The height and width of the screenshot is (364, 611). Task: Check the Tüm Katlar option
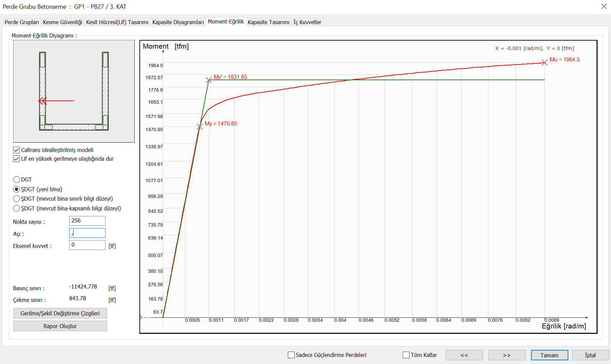pos(406,355)
